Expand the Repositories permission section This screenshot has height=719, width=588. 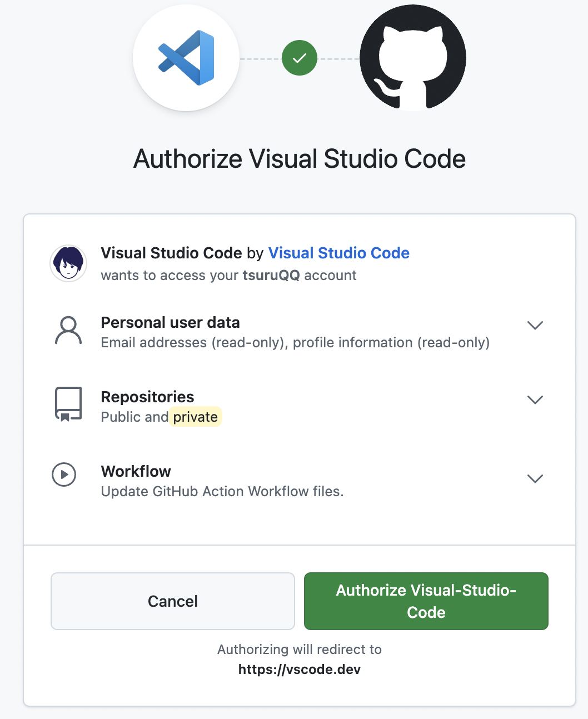coord(535,400)
